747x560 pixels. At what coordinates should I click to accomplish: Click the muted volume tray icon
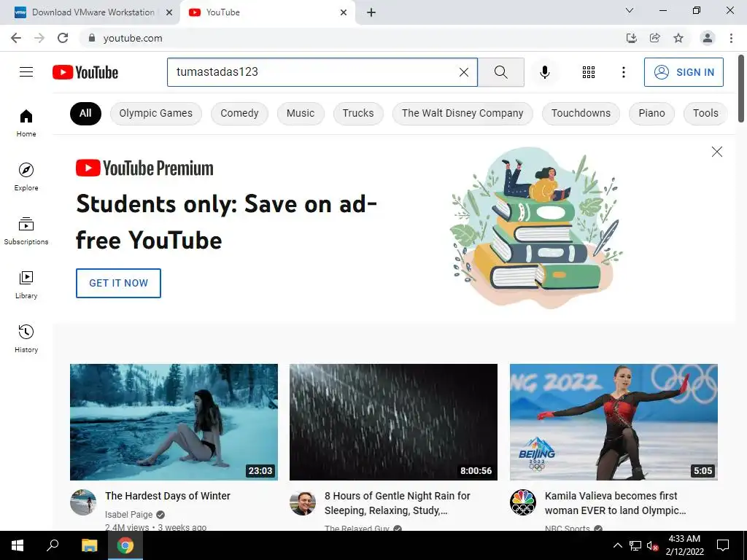(652, 545)
